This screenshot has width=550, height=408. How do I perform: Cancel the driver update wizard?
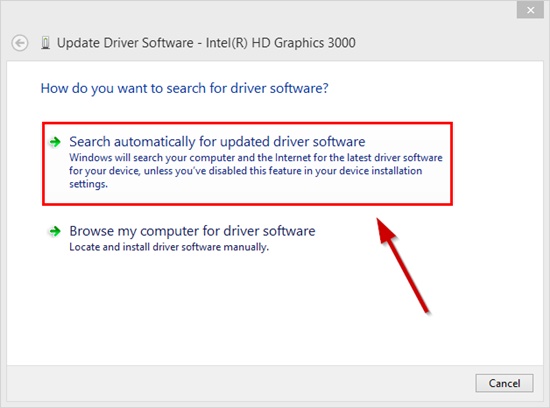[504, 383]
